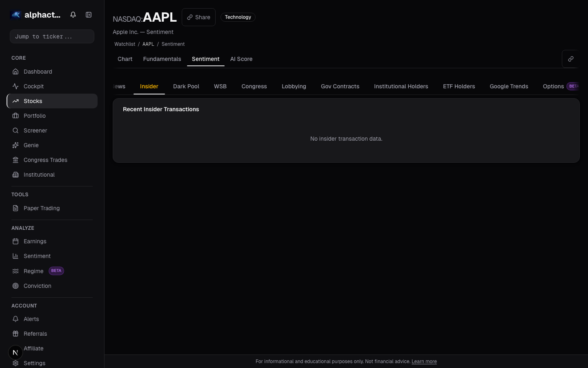
Task: Click the copy-link icon near the tabs
Action: pos(571,59)
